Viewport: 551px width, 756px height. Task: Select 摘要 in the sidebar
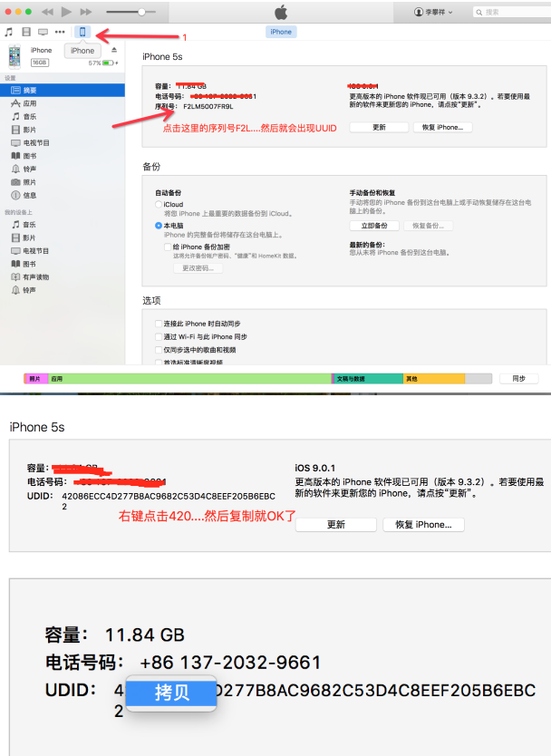(63, 90)
